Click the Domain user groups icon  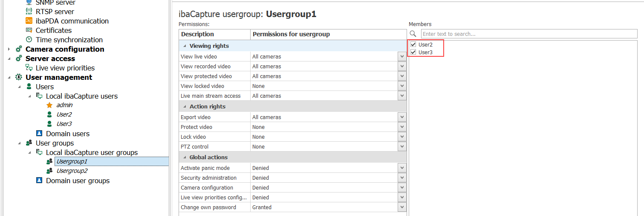point(39,181)
